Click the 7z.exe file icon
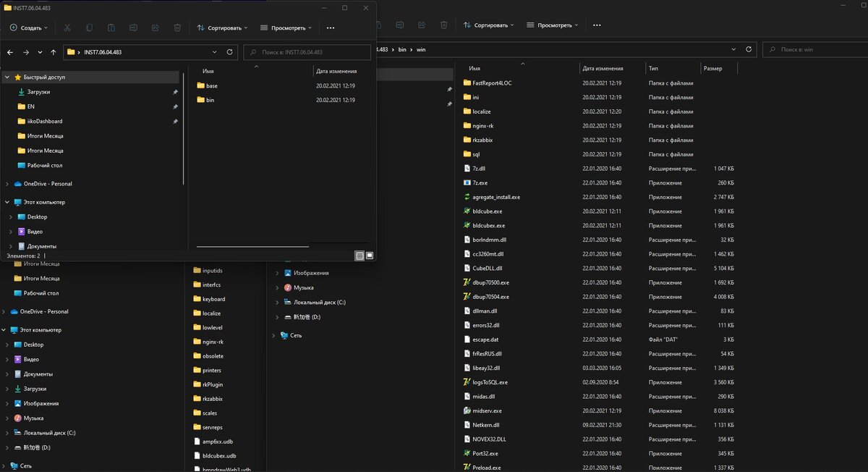This screenshot has height=472, width=868. click(x=467, y=182)
